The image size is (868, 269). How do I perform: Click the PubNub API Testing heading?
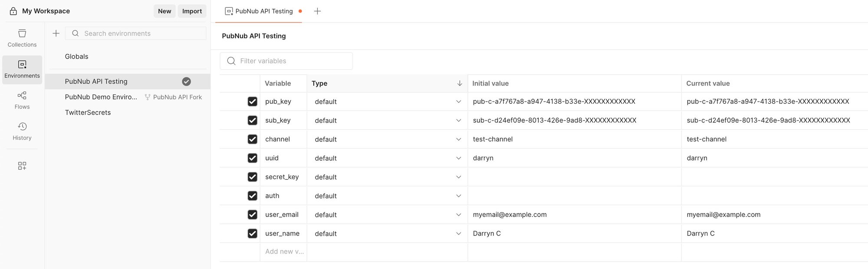point(254,36)
